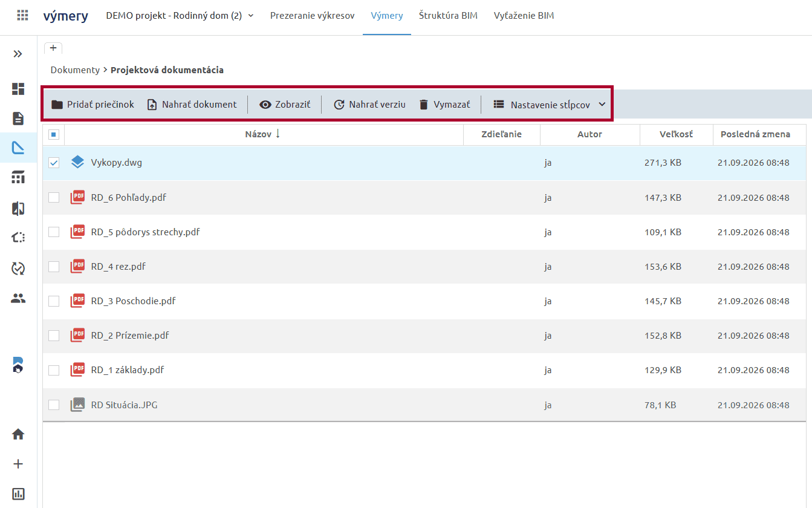Switch to Štruktúra BIM tab
The height and width of the screenshot is (508, 812).
448,16
